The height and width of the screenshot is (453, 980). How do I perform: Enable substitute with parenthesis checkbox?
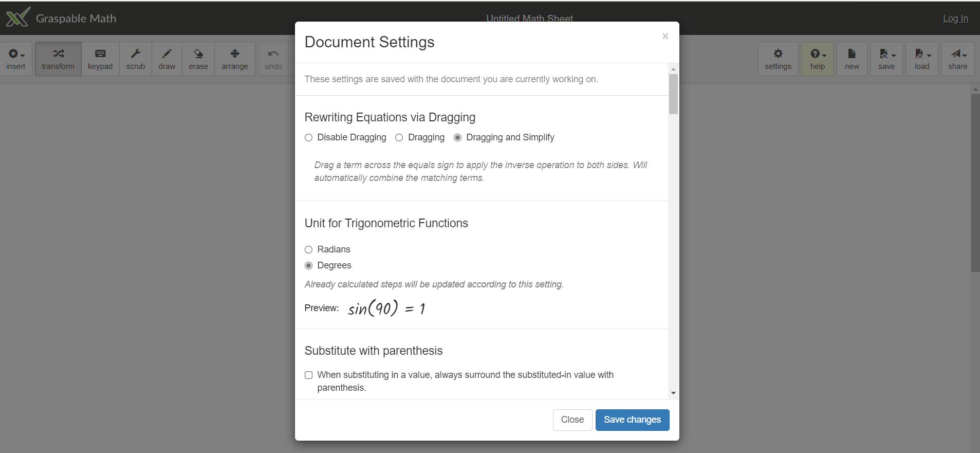pos(309,375)
